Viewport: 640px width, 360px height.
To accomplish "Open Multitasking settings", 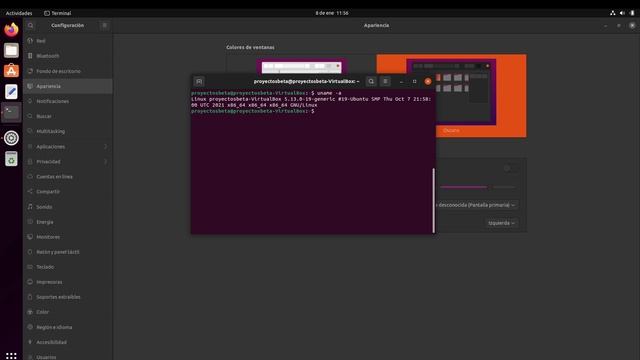I will 68,131.
